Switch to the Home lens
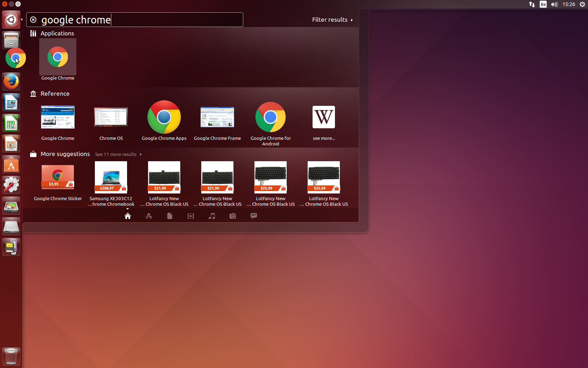The width and height of the screenshot is (588, 368). (x=128, y=216)
